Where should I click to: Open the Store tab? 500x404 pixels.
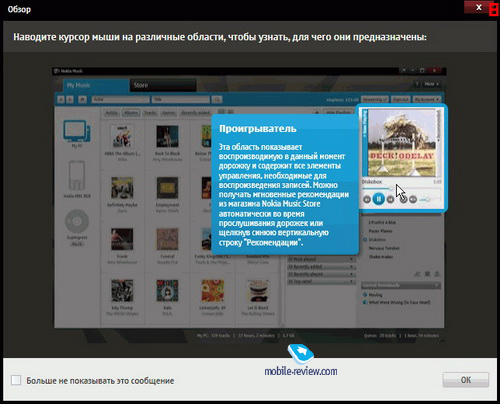163,85
